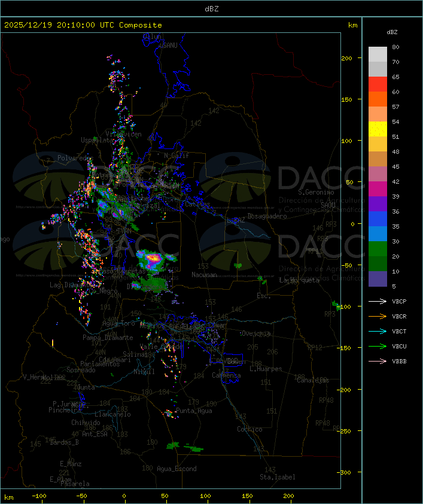423x504 pixels.
Task: Click the Villavicen place label
Action: pos(124,134)
